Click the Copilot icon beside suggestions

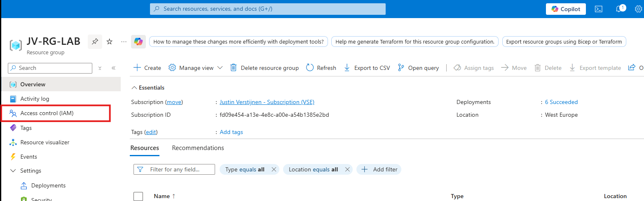tap(138, 42)
